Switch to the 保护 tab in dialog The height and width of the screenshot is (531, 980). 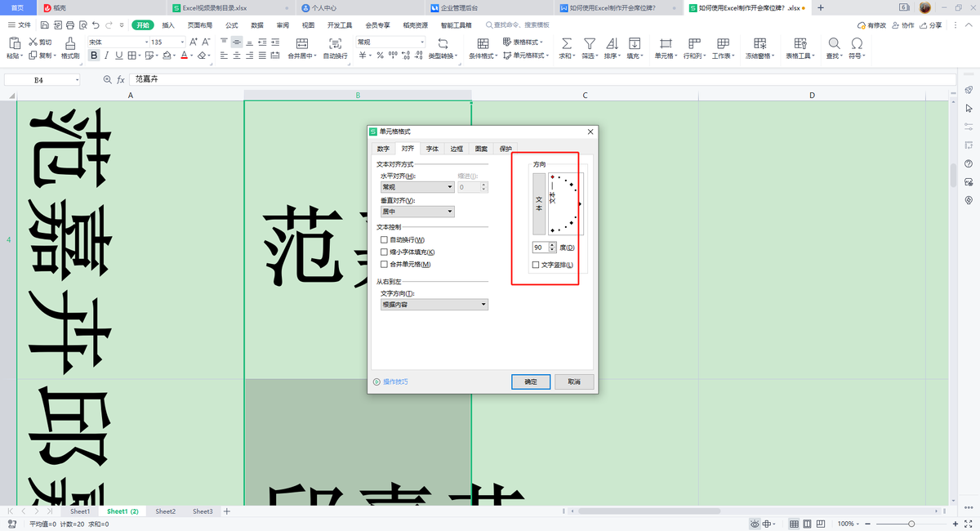506,149
